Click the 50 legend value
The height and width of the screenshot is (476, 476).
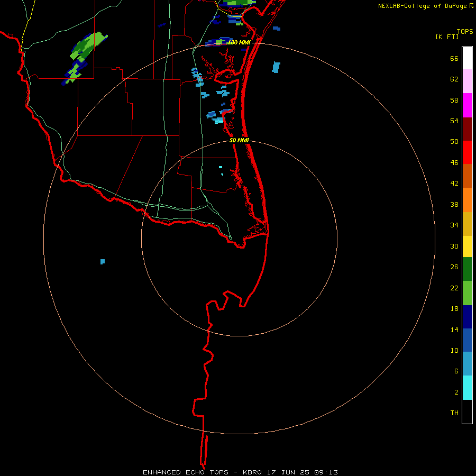pyautogui.click(x=454, y=141)
